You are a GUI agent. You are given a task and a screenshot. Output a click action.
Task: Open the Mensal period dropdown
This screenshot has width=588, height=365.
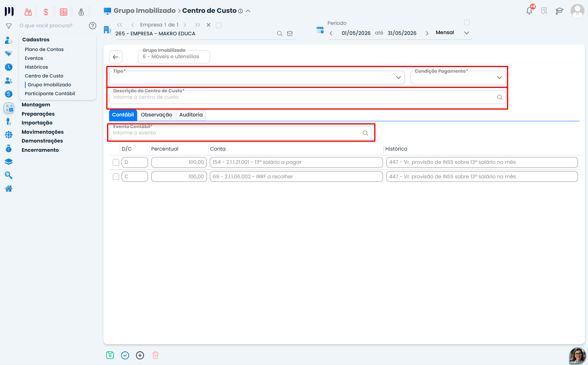click(x=466, y=33)
